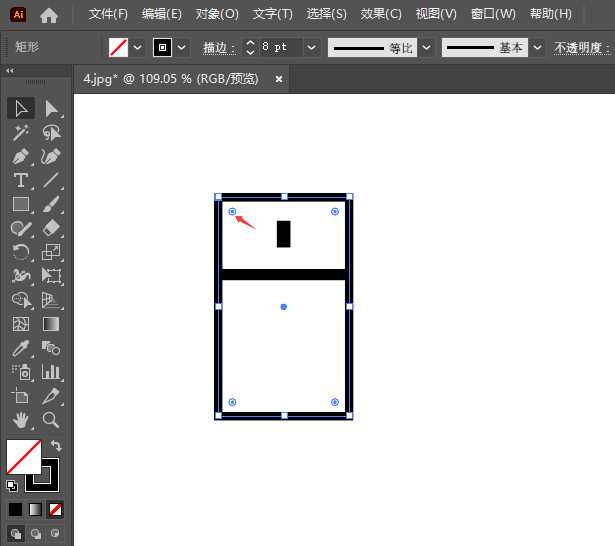Swap fill and stroke colors

coord(56,446)
